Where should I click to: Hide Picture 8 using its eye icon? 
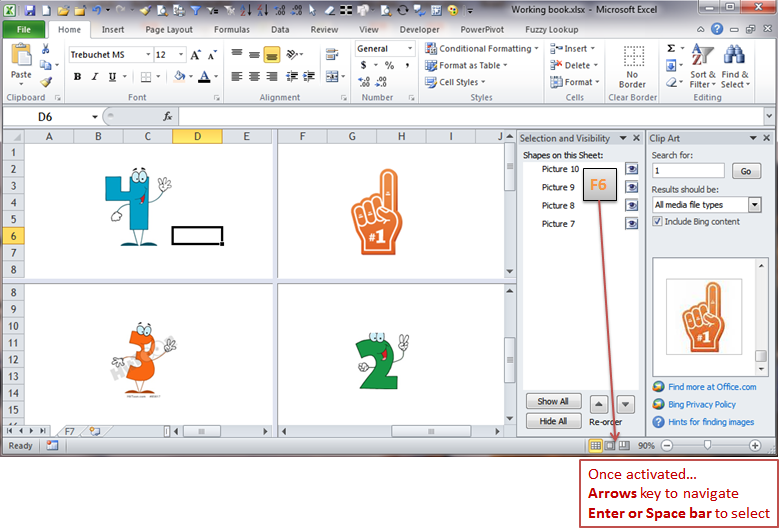click(631, 205)
